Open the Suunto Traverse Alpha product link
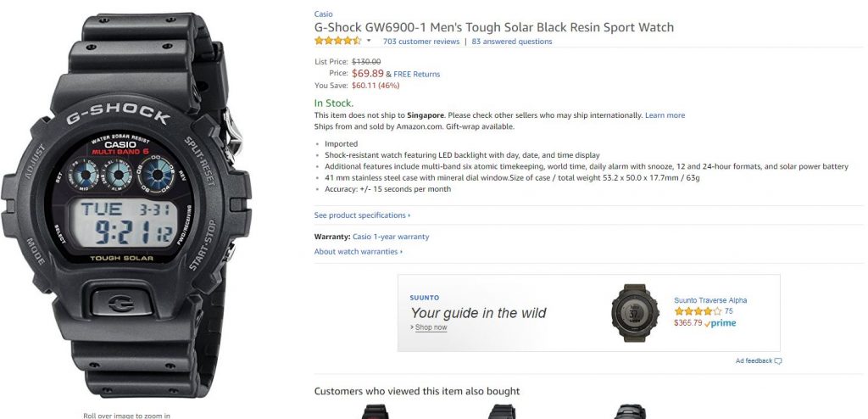868x419 pixels. pos(710,300)
